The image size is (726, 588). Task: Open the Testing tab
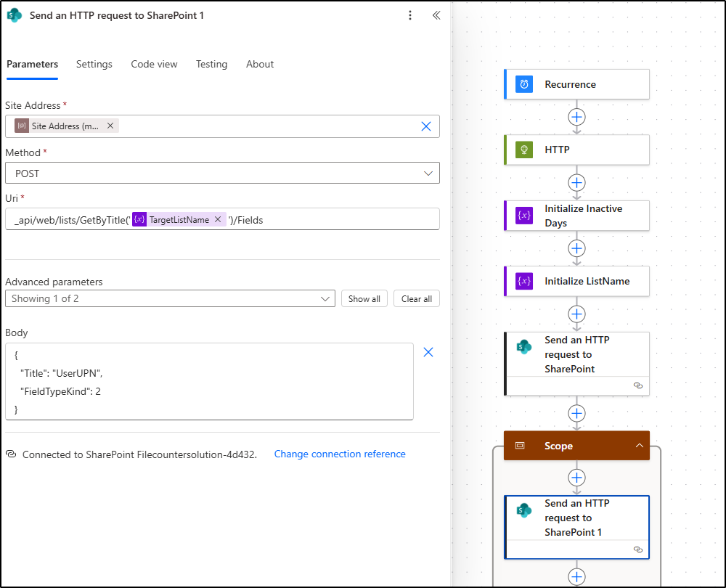pyautogui.click(x=211, y=64)
